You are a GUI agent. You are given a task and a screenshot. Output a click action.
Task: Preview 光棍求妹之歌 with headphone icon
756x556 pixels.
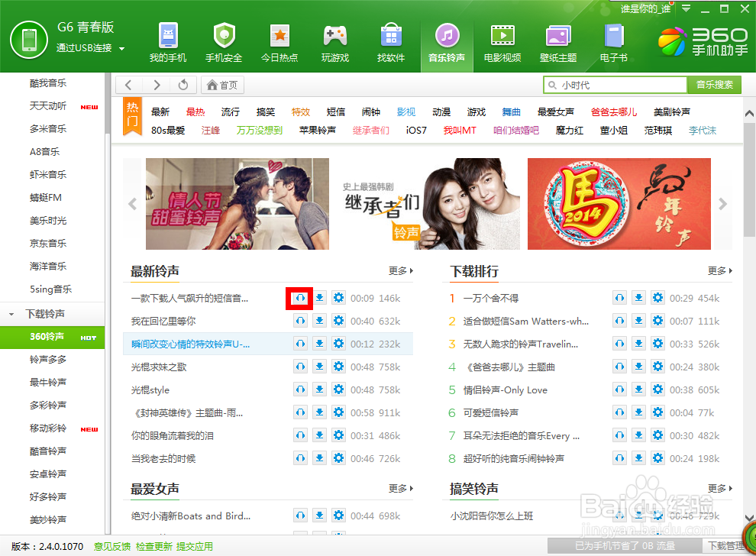tap(300, 367)
